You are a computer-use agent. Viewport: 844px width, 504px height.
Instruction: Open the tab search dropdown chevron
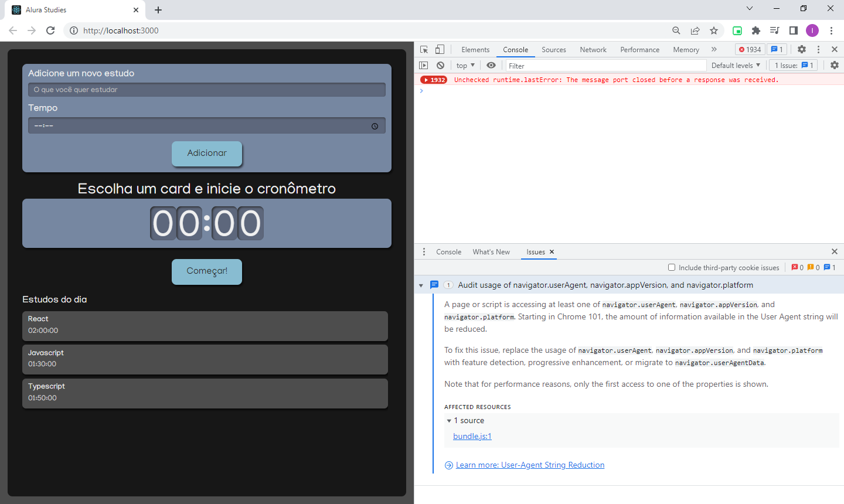point(750,8)
